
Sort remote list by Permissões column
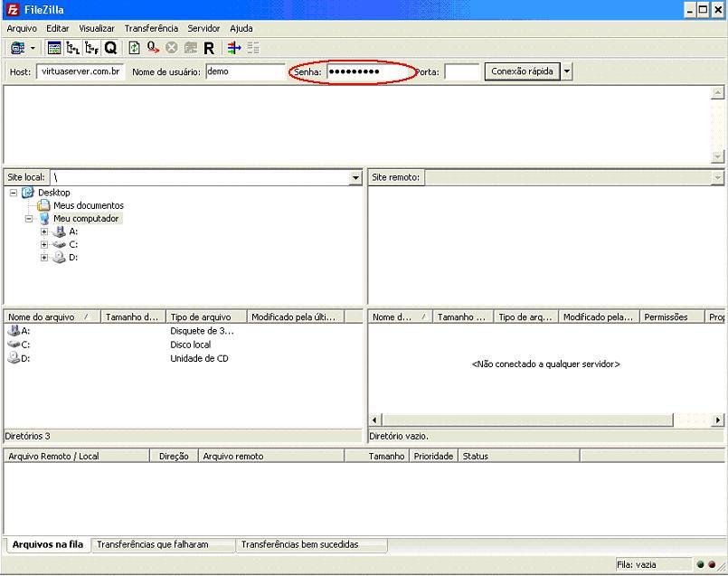672,317
